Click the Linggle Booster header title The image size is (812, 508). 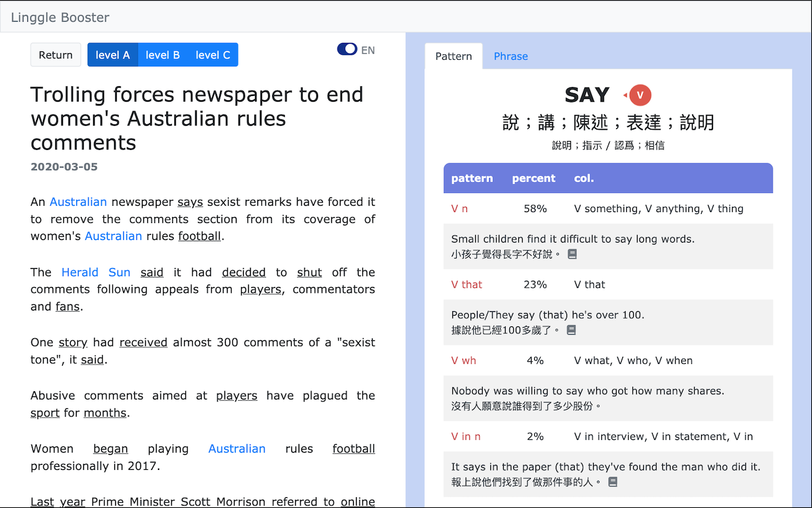(x=60, y=17)
